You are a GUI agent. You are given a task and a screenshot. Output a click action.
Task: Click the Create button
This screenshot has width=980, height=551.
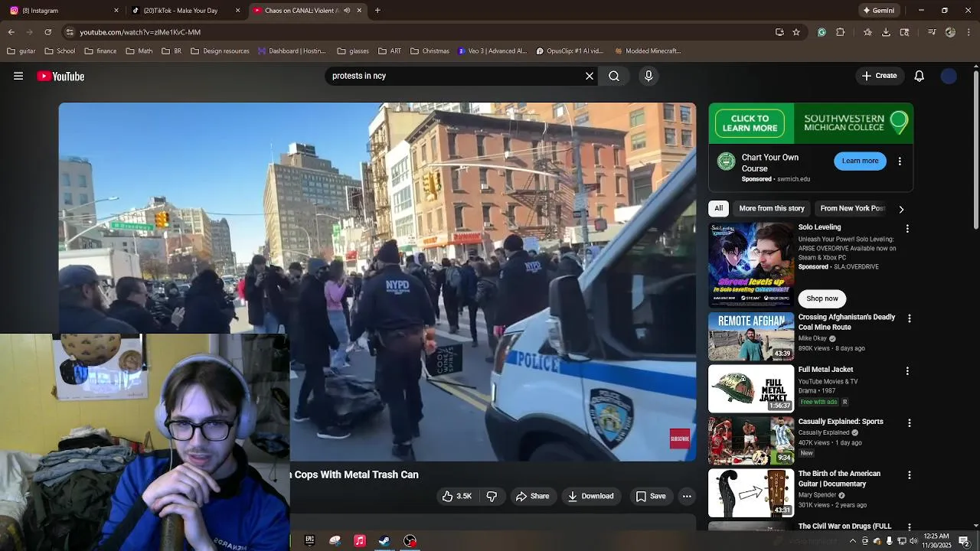pyautogui.click(x=879, y=76)
